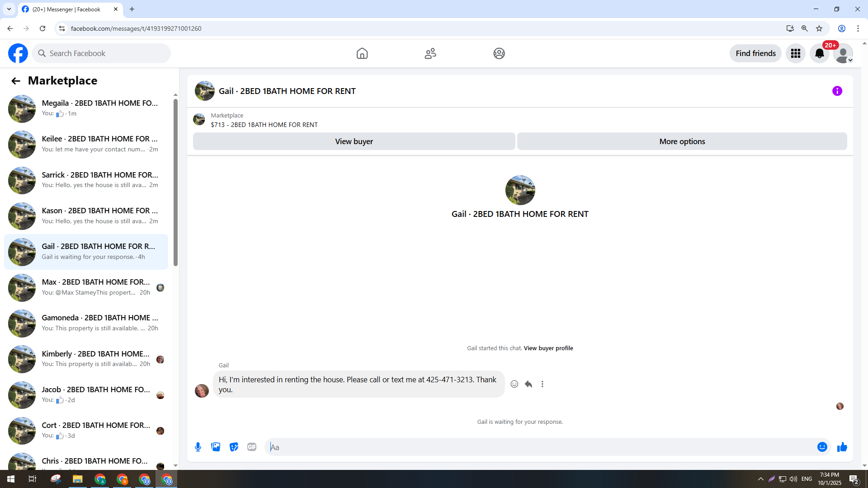Open a new browser tab
868x488 pixels.
click(132, 9)
